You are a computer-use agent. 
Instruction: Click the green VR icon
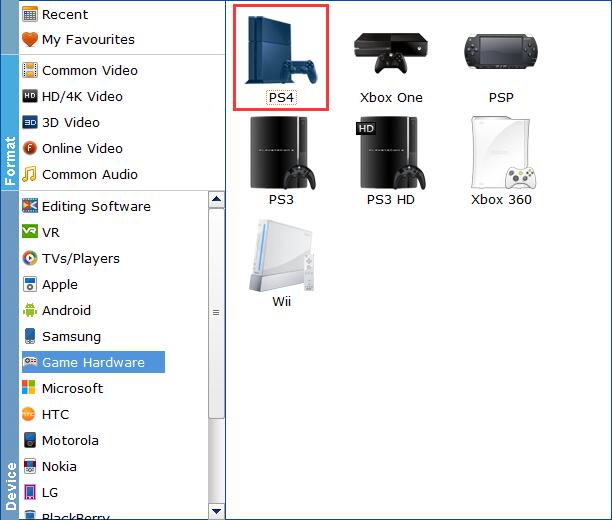(30, 232)
